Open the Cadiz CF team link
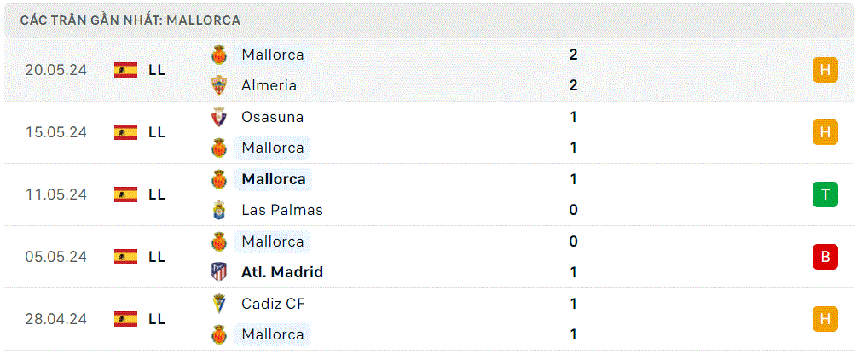Image resolution: width=868 pixels, height=354 pixels. (273, 304)
